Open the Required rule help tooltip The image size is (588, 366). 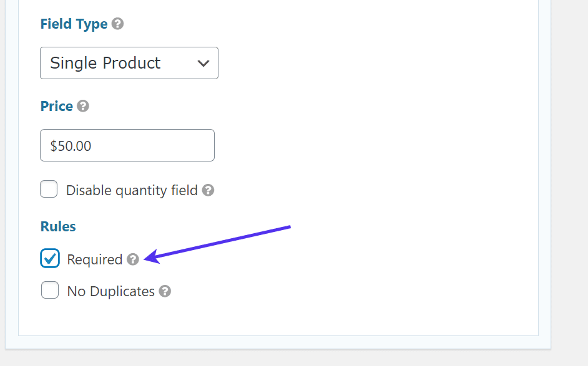pos(132,260)
